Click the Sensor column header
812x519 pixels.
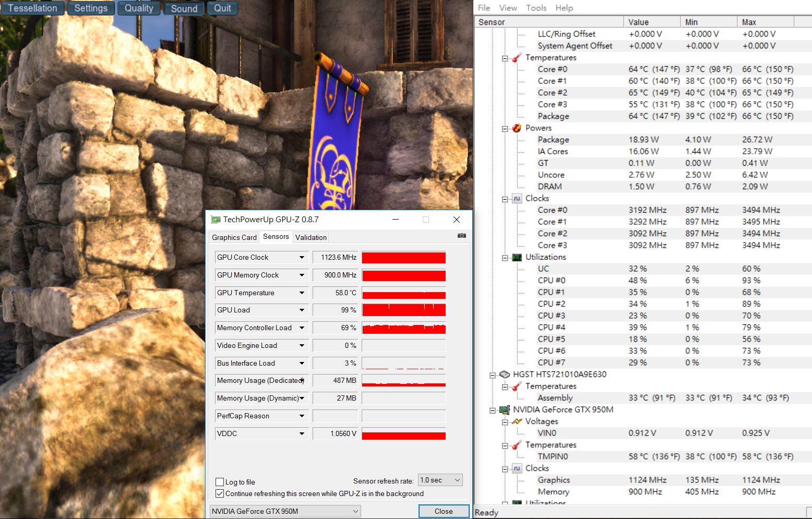[x=550, y=22]
